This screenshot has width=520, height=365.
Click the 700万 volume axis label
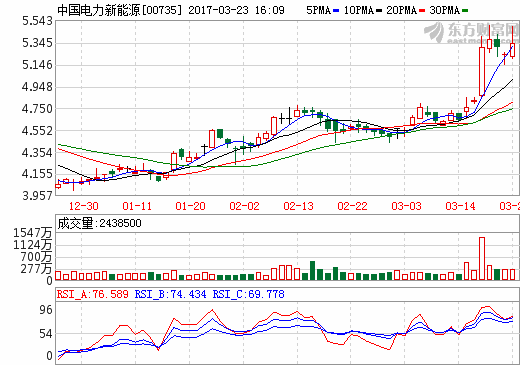[36, 257]
